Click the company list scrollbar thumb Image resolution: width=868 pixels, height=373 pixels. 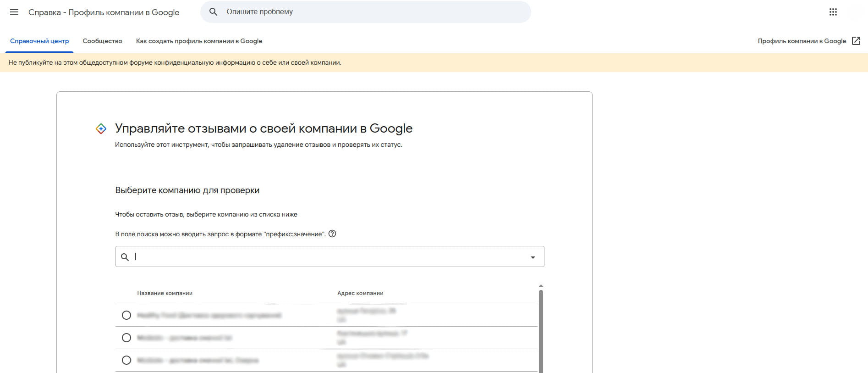541,330
